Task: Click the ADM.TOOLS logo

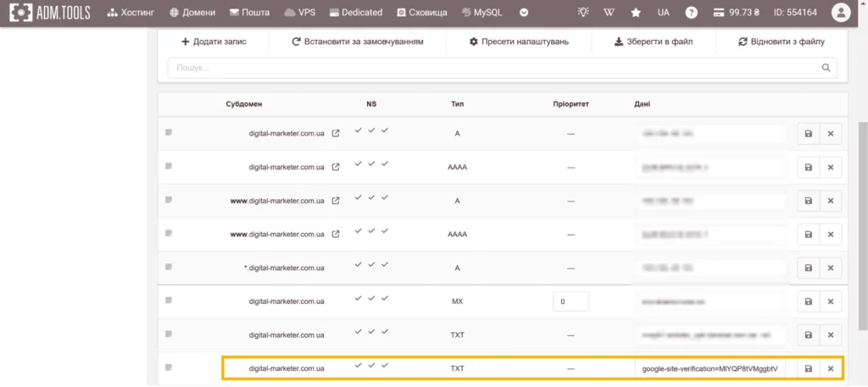Action: point(50,12)
